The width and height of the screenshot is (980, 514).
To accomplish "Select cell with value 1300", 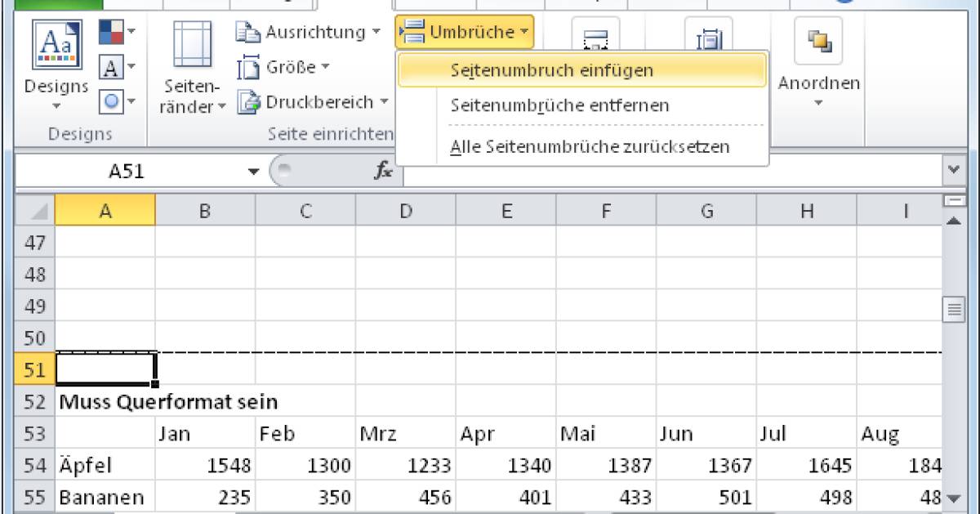I will 305,466.
